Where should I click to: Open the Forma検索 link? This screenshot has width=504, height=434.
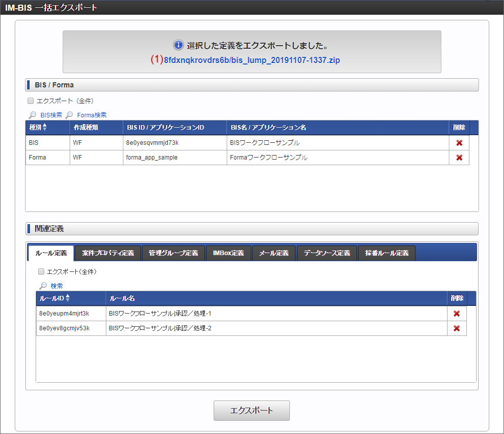(x=92, y=115)
